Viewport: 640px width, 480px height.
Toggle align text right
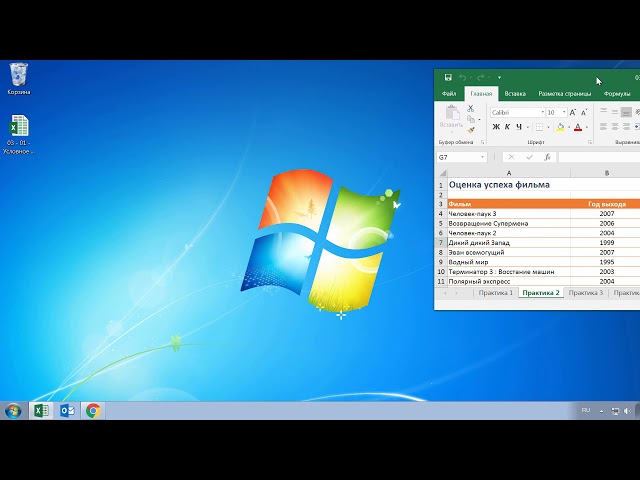pyautogui.click(x=626, y=127)
